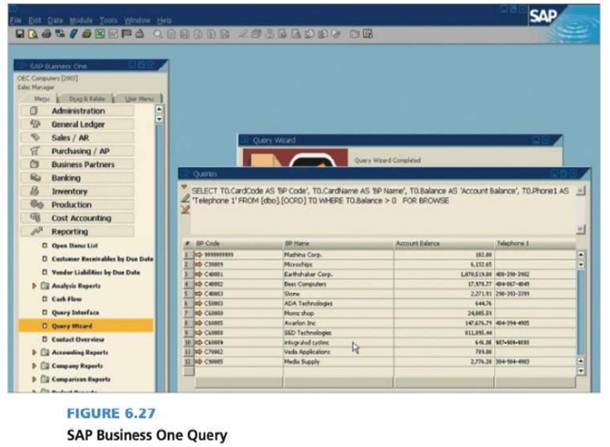This screenshot has height=447, width=610.
Task: Click the Print Preview toolbar icon
Action: [33, 34]
